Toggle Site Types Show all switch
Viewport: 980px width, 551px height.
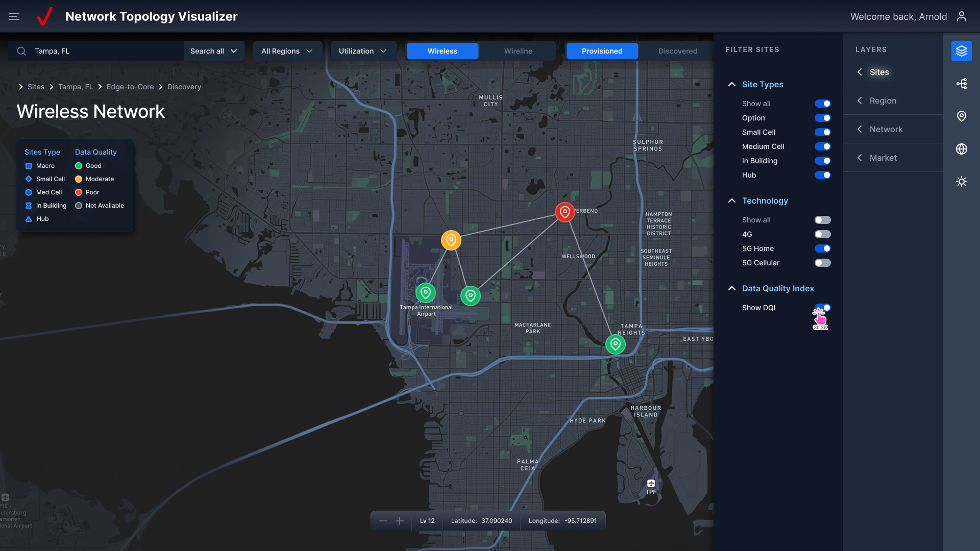823,104
